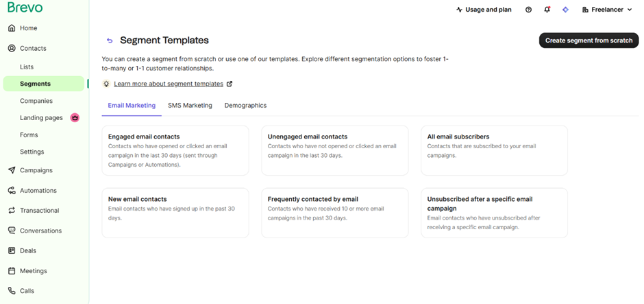Click the Calls phone icon
This screenshot has width=644, height=304.
coord(12,291)
